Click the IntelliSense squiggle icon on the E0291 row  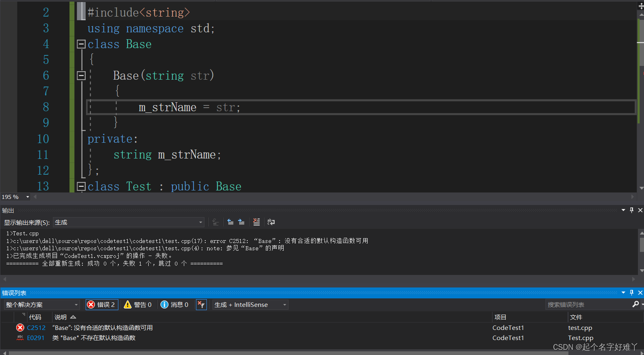(x=20, y=338)
